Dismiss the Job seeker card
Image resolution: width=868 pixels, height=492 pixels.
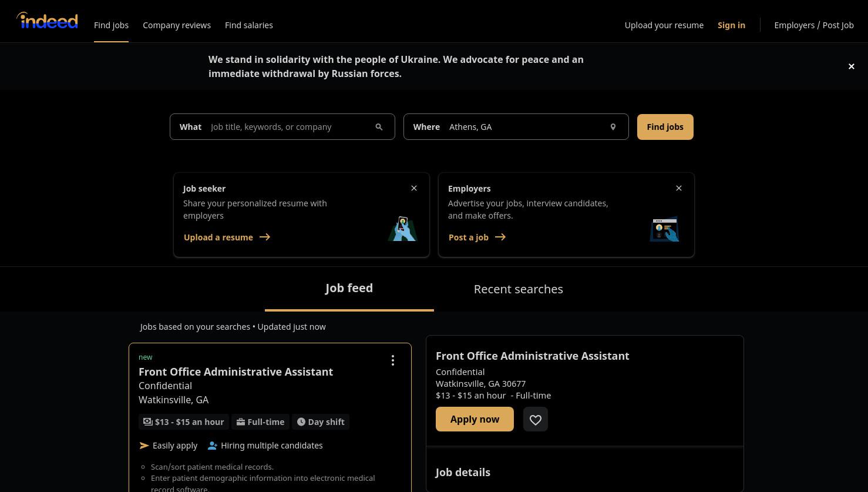[x=414, y=188]
